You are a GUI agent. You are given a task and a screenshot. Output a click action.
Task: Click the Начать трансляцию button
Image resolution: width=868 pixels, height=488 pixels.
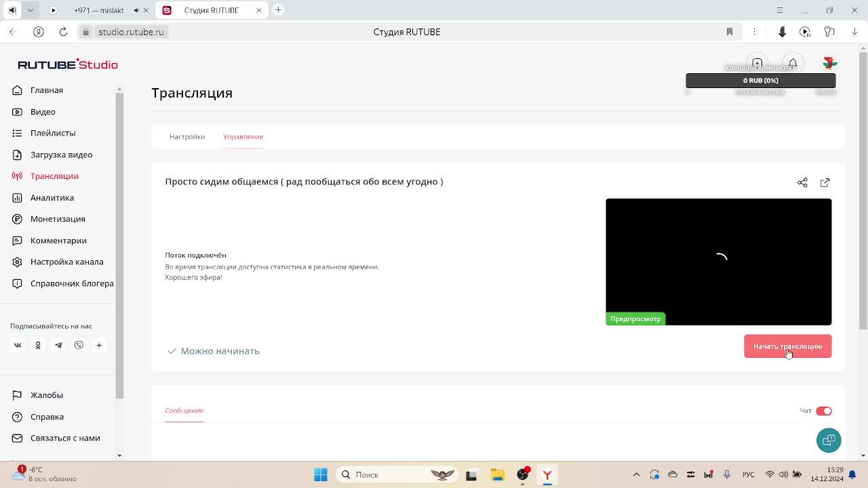click(787, 346)
